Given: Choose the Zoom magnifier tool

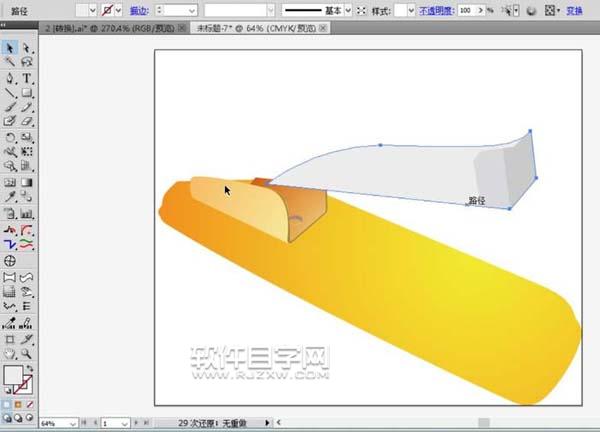Looking at the screenshot, I should (x=27, y=352).
